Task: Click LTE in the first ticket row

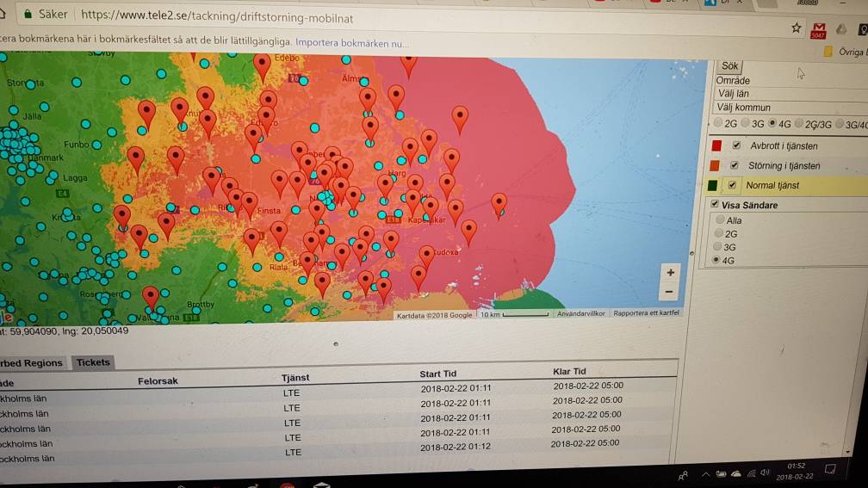Action: [x=291, y=392]
